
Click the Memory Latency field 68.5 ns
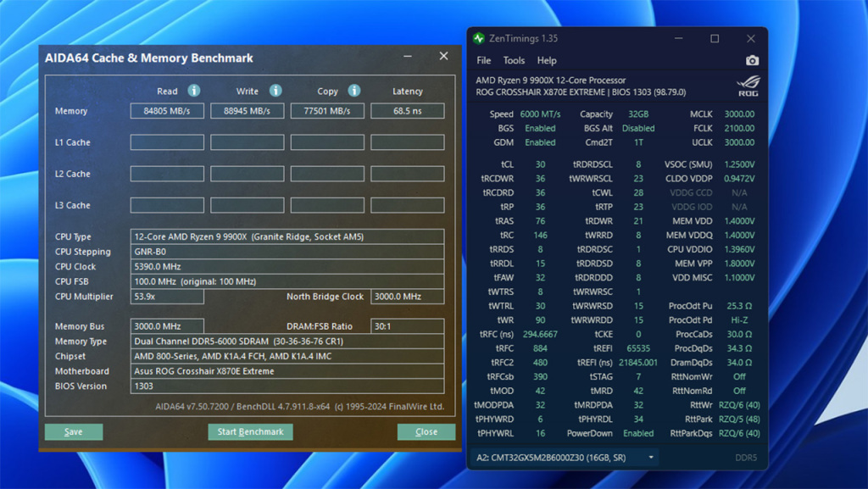[408, 111]
